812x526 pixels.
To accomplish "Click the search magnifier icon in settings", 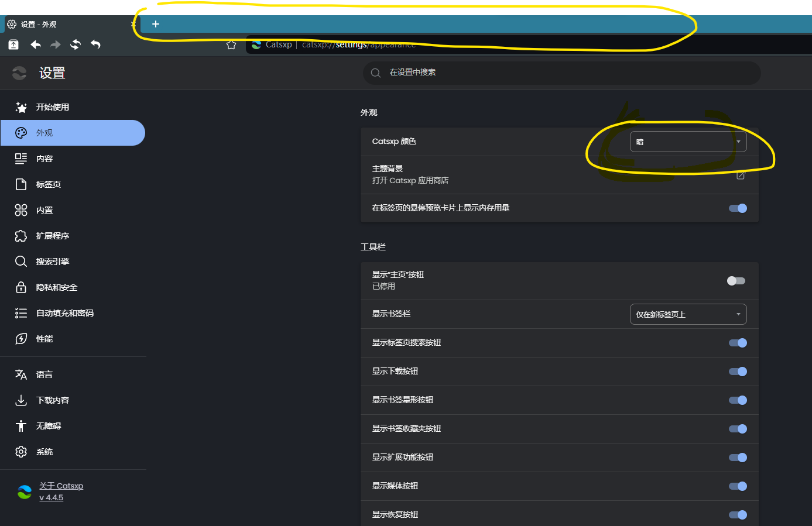I will [x=376, y=73].
